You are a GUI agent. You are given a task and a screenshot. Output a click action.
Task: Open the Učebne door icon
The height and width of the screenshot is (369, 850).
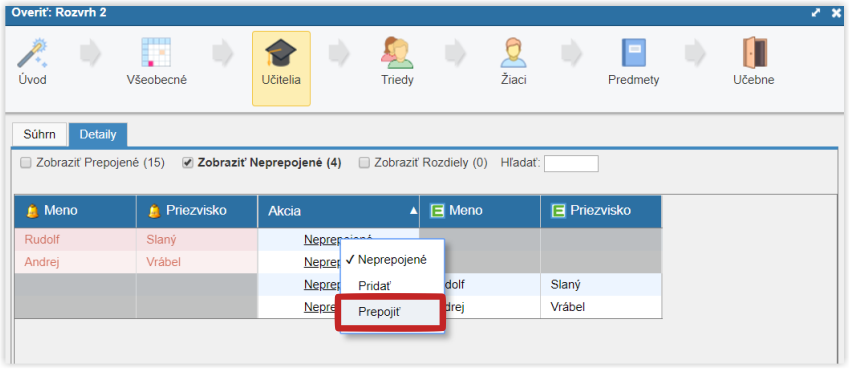(754, 53)
